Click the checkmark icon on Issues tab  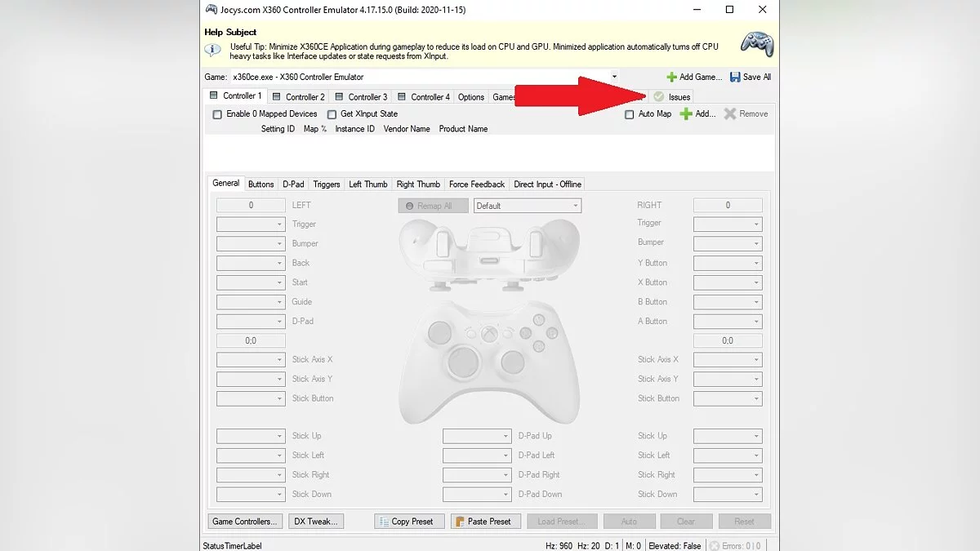(658, 97)
